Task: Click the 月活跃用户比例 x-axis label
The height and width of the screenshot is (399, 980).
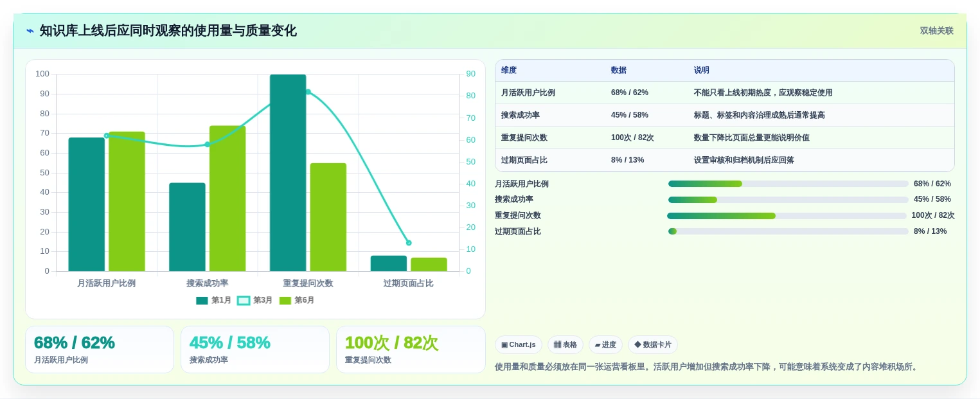Action: click(106, 283)
